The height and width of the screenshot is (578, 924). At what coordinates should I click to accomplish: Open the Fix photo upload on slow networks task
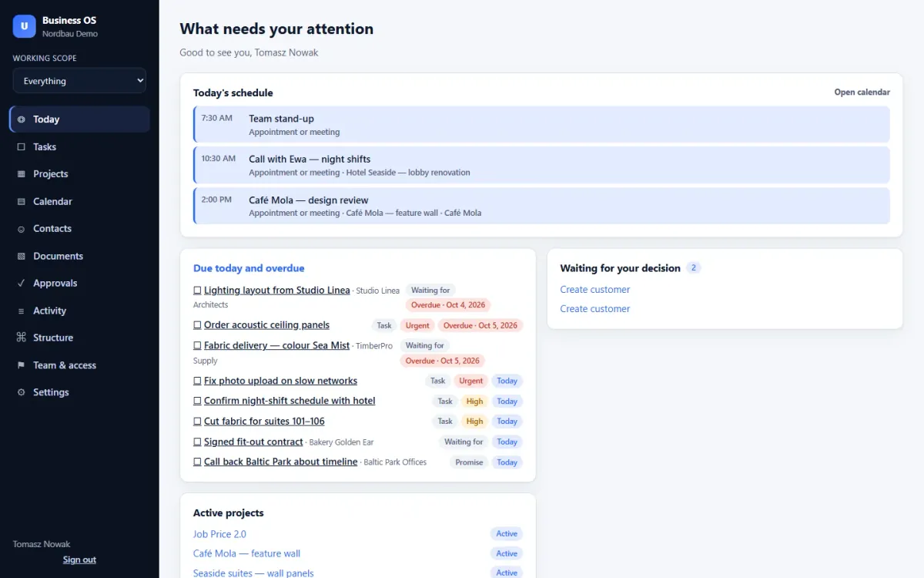280,381
